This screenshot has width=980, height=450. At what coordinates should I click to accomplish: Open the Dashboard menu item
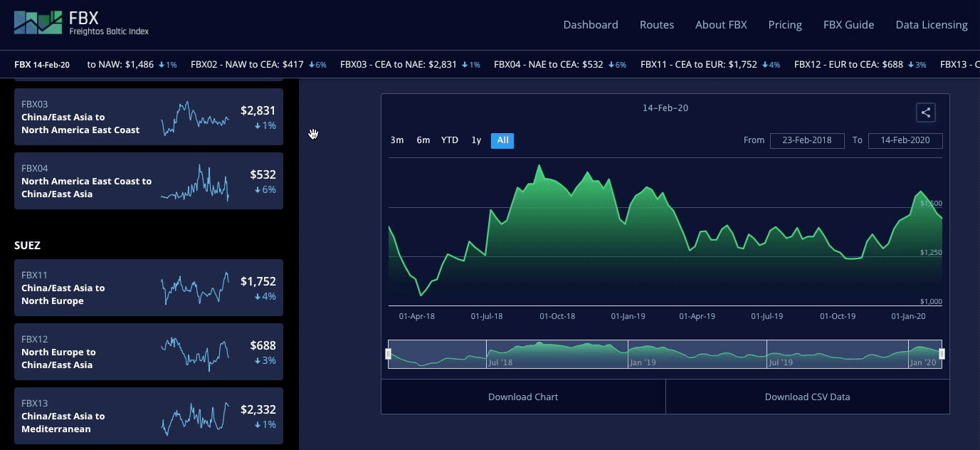(591, 25)
